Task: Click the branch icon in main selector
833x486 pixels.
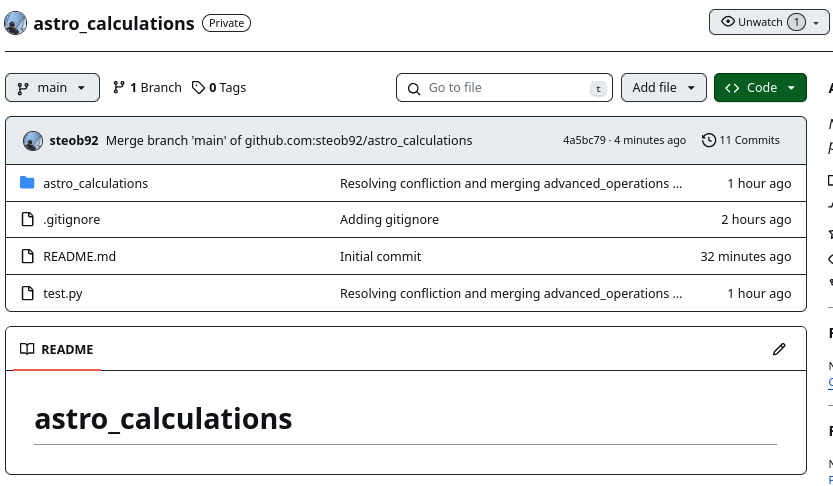Action: [23, 88]
